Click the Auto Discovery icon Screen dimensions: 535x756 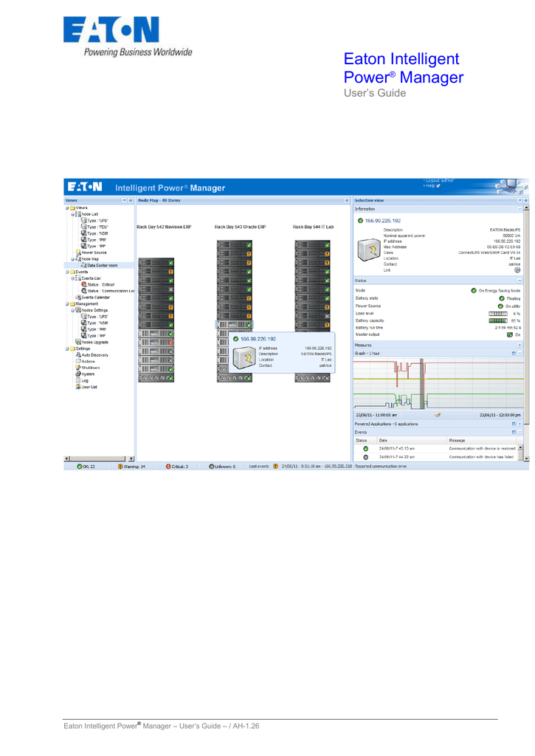point(78,355)
